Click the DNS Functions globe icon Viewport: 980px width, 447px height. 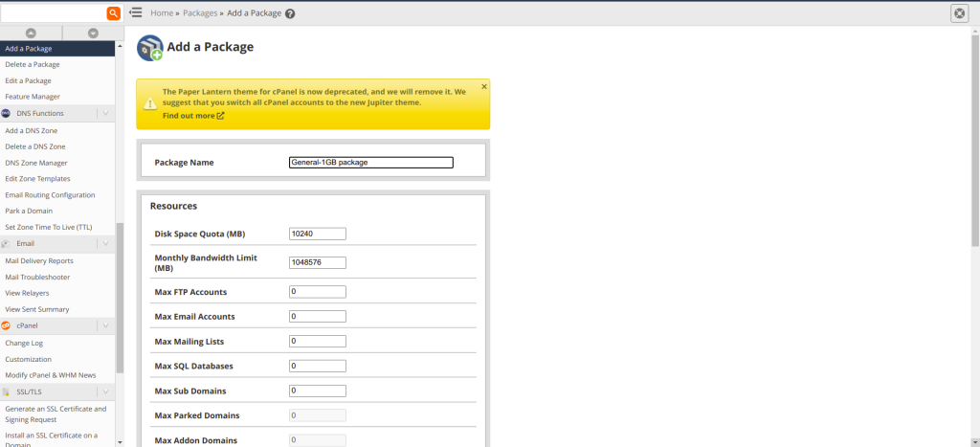point(7,113)
